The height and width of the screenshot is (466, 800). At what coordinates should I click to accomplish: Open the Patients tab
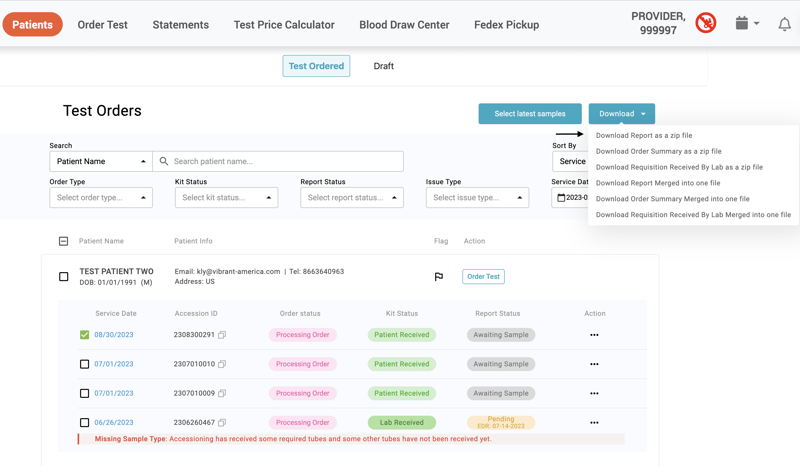[33, 24]
